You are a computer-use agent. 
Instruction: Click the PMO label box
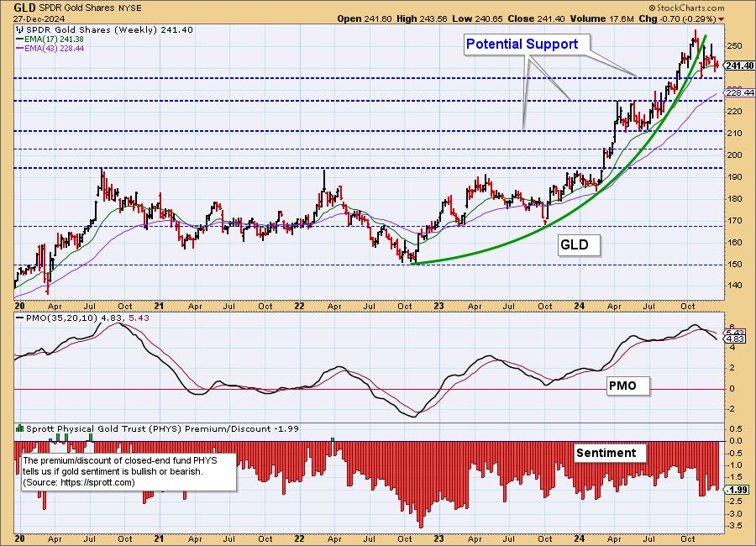coord(627,386)
